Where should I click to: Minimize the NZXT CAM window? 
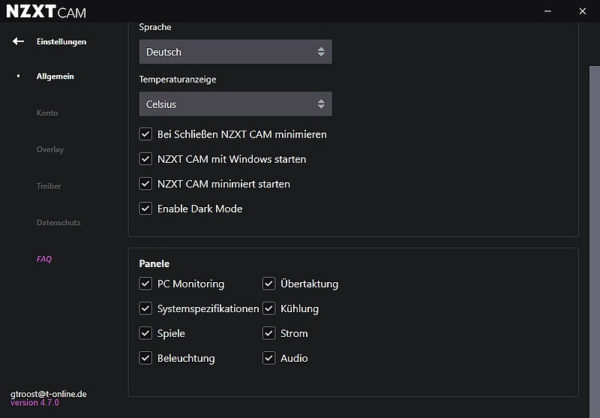[x=548, y=11]
